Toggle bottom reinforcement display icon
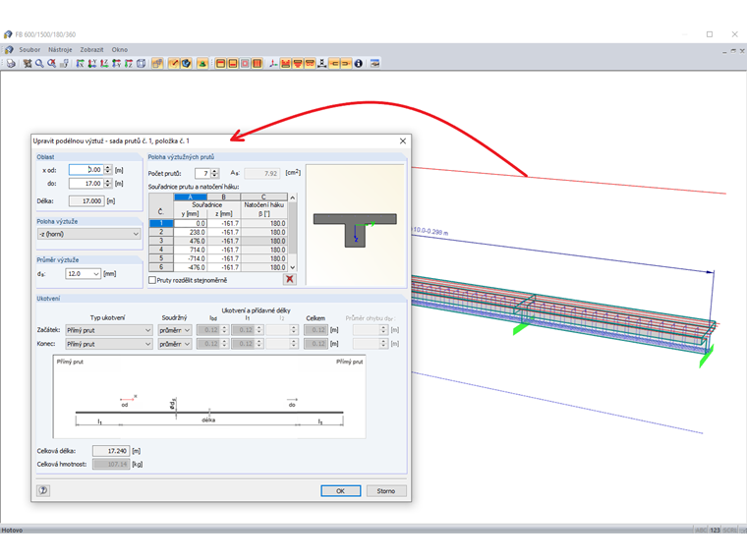Image resolution: width=747 pixels, height=560 pixels. click(x=233, y=63)
